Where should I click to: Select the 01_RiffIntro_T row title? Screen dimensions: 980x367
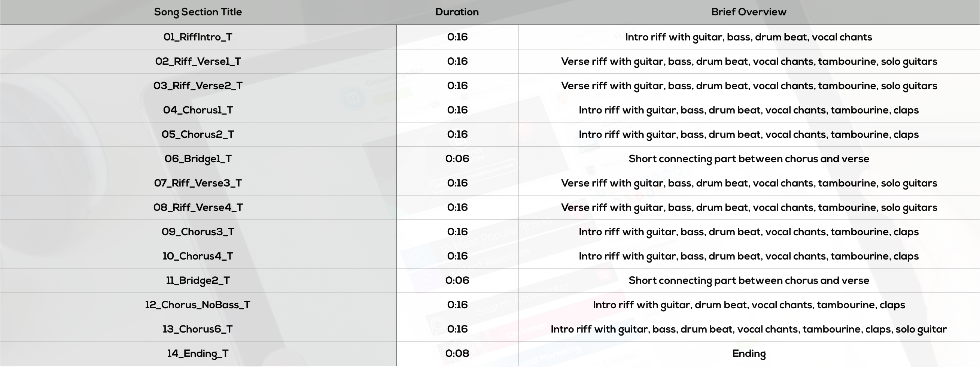click(198, 37)
